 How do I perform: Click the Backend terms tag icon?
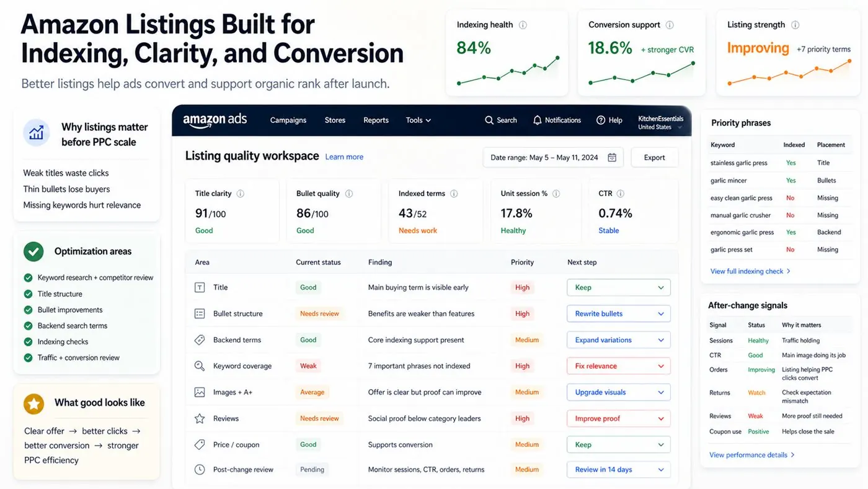200,340
